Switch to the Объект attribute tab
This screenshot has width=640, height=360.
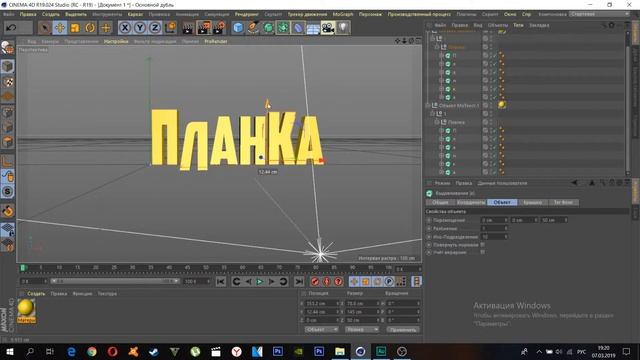click(502, 202)
